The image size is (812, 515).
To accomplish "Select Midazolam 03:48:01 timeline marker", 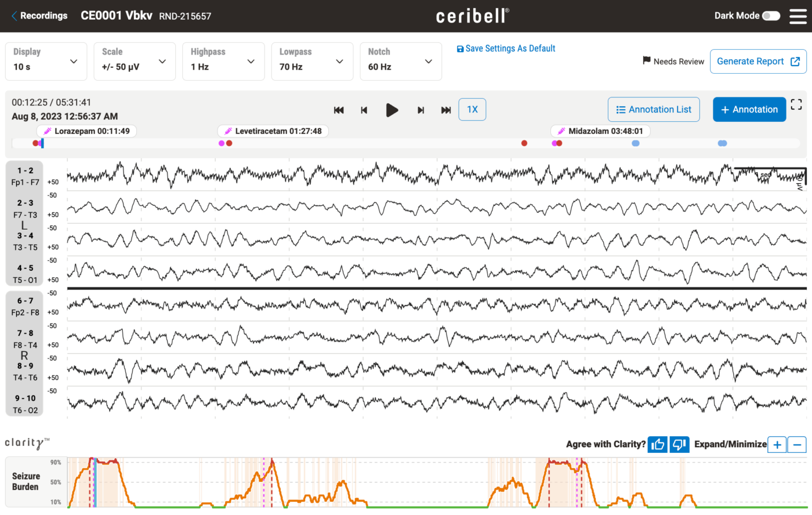I will pos(600,131).
